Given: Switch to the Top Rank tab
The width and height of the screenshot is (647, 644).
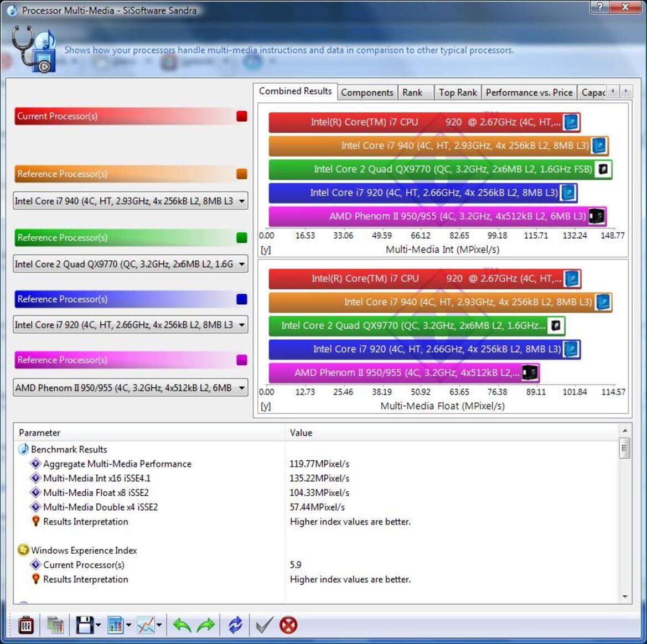Looking at the screenshot, I should point(458,92).
